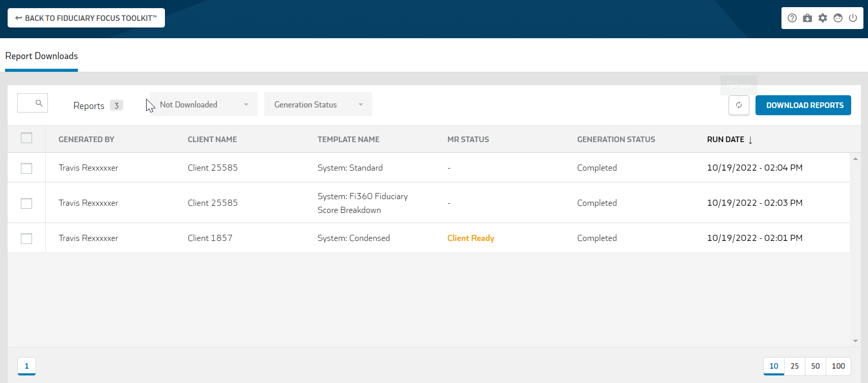Open the Client Ready status link
This screenshot has width=868, height=383.
pos(471,238)
